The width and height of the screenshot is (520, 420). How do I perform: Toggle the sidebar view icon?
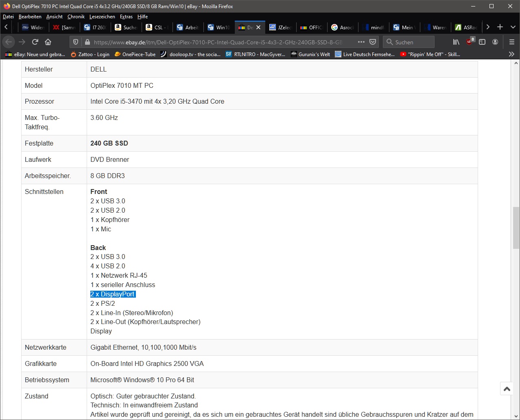click(482, 42)
